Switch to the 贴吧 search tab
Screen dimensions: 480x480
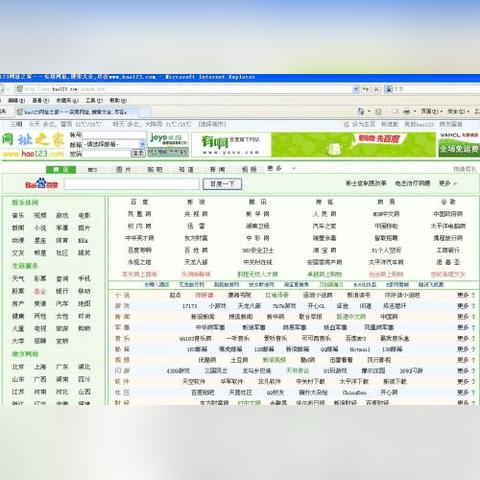[x=155, y=170]
